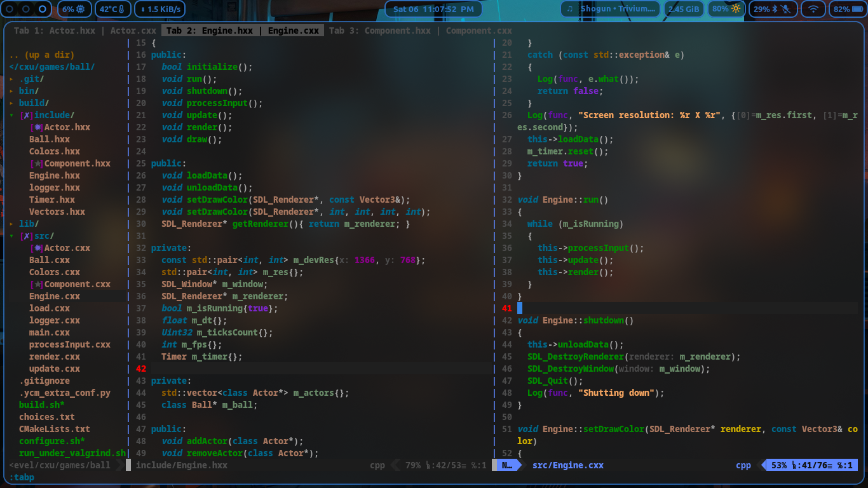Click the dirty flag on include folder
Viewport: 868px width, 488px height.
point(27,115)
